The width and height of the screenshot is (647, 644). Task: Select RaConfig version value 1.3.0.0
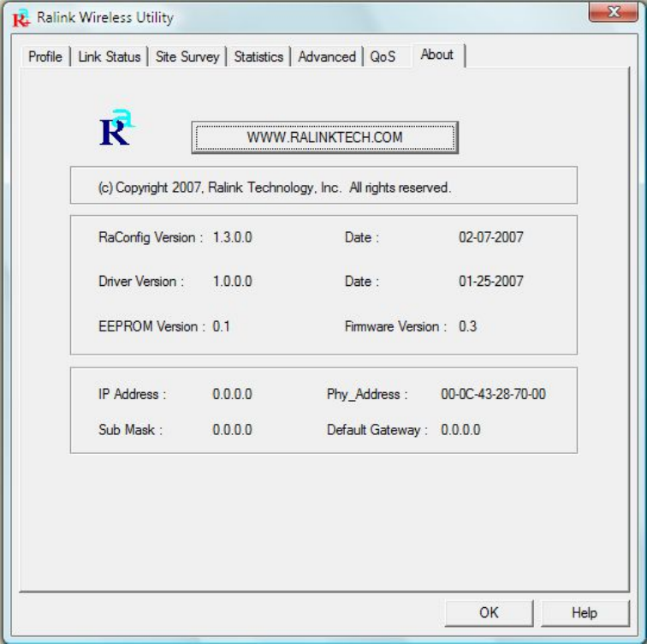pos(232,237)
